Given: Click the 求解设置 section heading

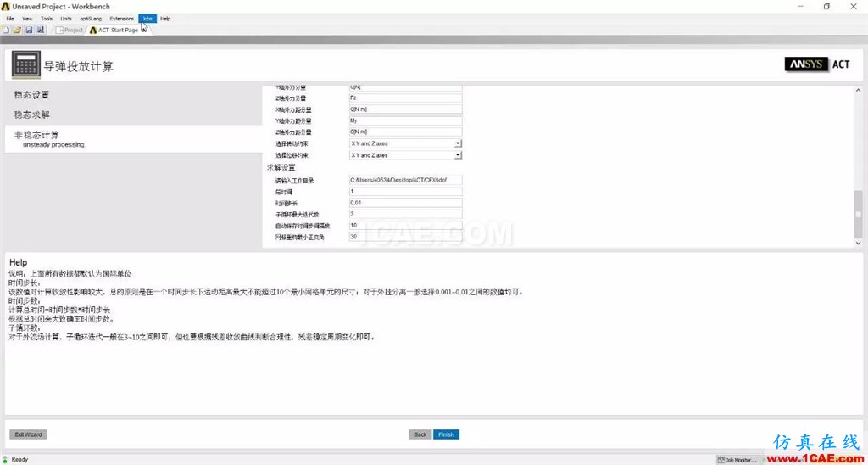Looking at the screenshot, I should point(281,167).
